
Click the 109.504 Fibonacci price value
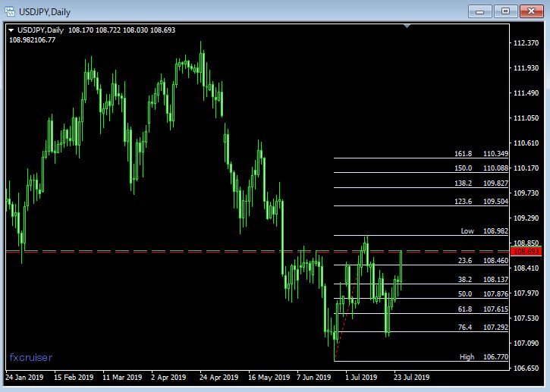click(495, 202)
